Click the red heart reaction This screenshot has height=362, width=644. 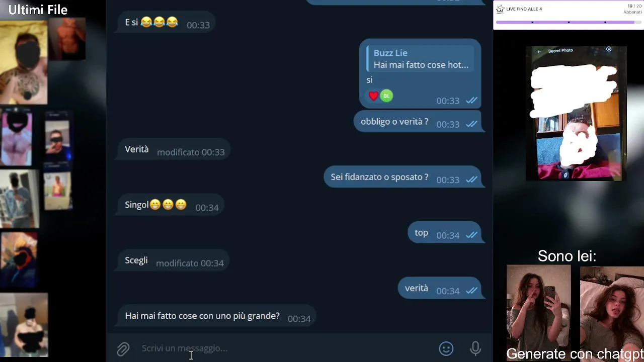click(373, 96)
